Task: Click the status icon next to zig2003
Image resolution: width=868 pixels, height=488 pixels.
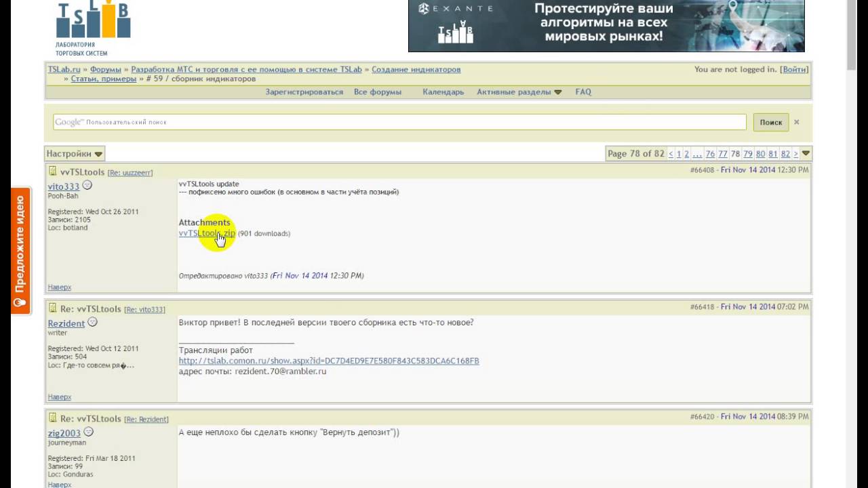Action: click(x=89, y=432)
